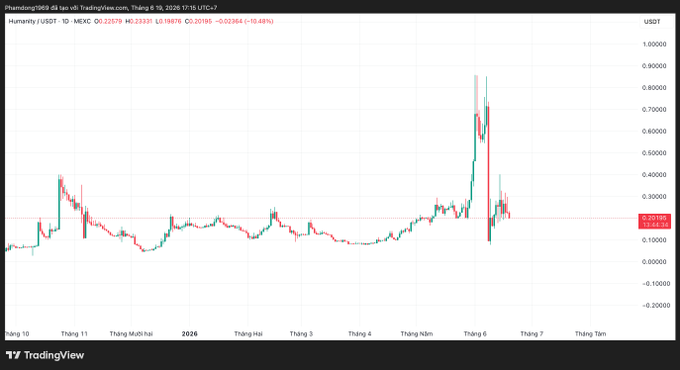680x370 pixels.
Task: Click the 0.00000 price axis label
Action: (x=654, y=262)
